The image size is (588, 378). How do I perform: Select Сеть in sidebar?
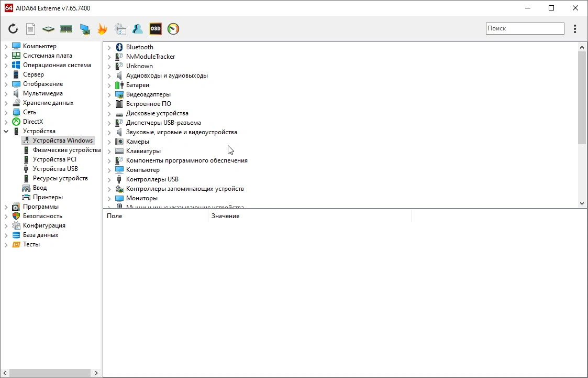29,112
